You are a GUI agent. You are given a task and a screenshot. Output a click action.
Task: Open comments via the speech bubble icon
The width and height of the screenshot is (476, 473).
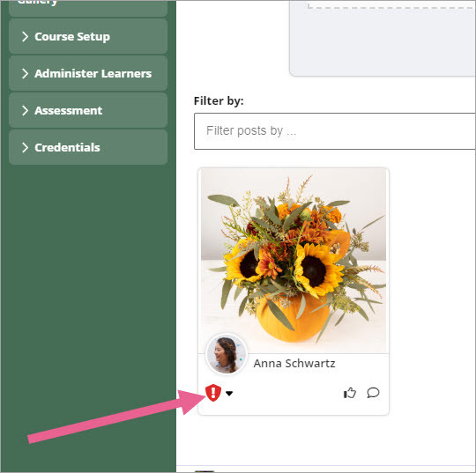[x=373, y=393]
